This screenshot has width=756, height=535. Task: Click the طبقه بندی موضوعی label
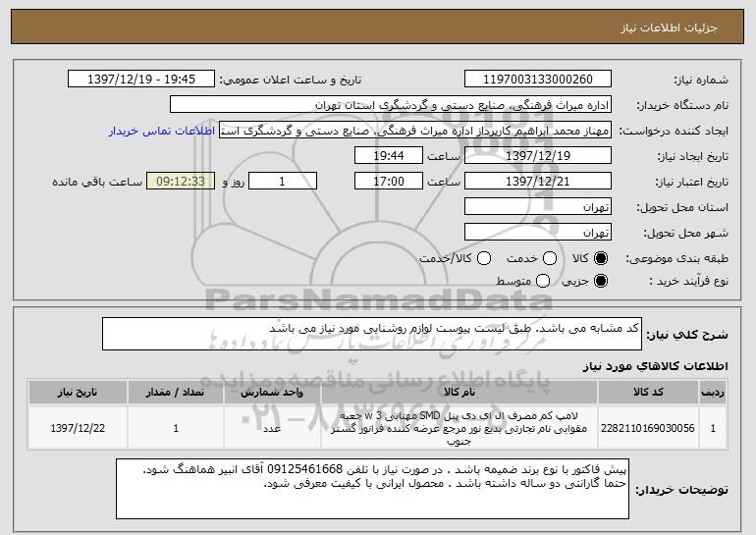[x=676, y=259]
